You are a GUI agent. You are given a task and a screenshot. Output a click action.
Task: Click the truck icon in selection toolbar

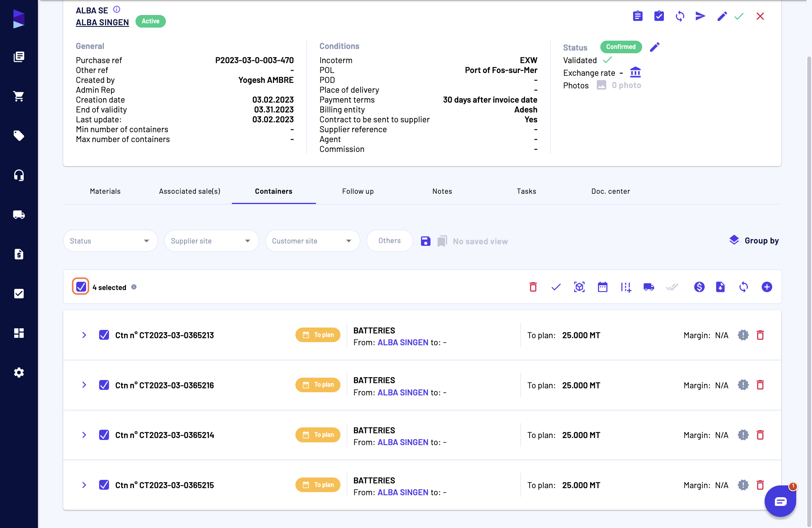coord(648,287)
